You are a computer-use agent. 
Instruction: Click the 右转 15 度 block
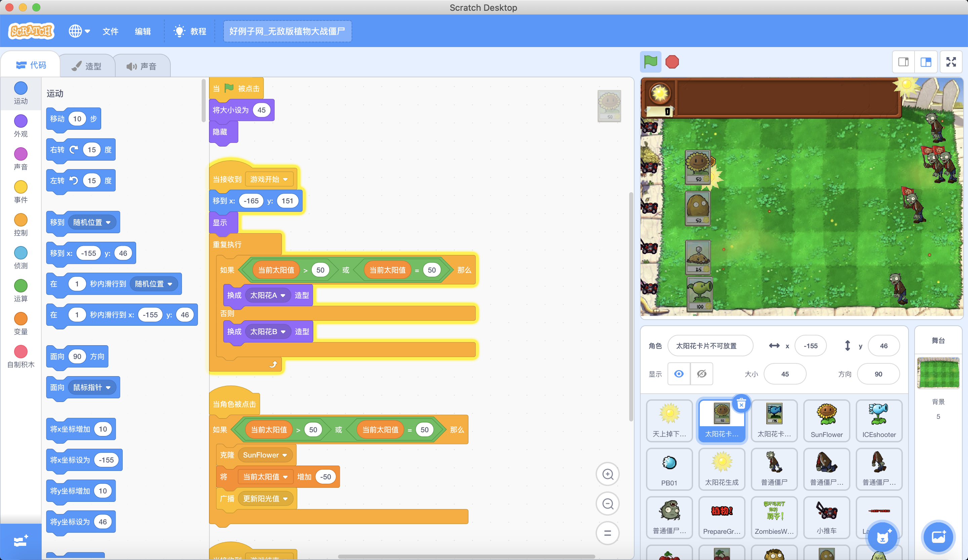[x=81, y=150]
